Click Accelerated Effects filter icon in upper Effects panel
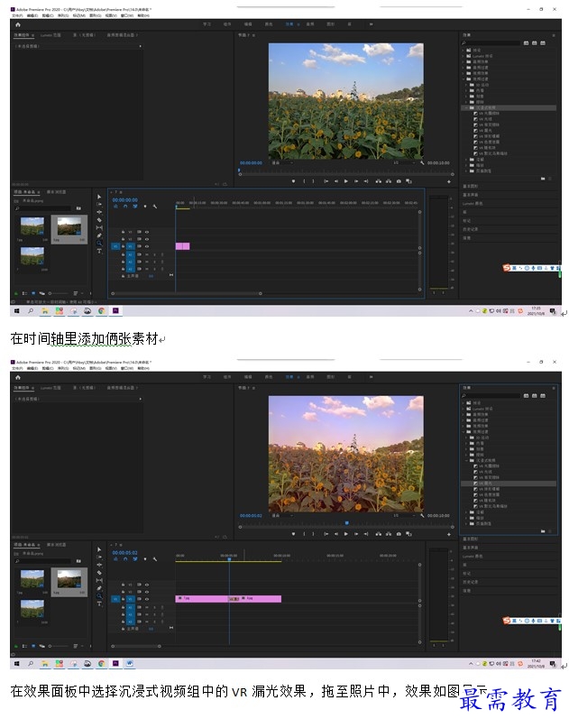This screenshot has height=728, width=569. point(526,43)
